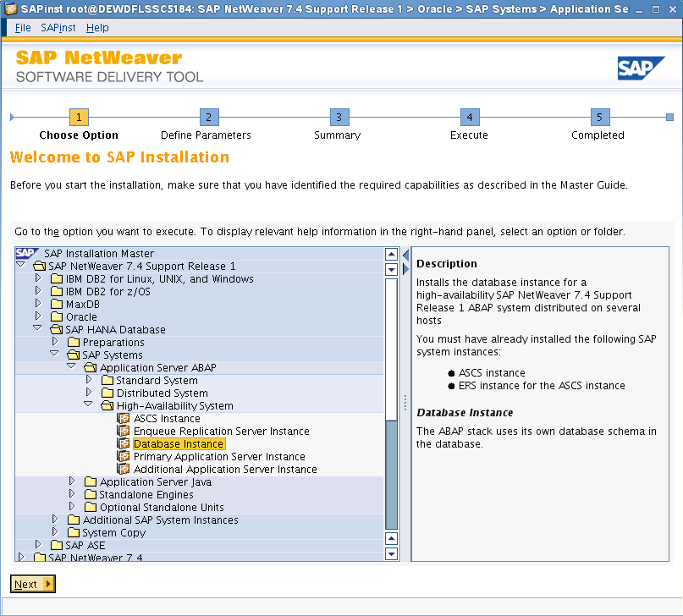This screenshot has width=683, height=616.
Task: Click the MaxDB folder icon
Action: pyautogui.click(x=57, y=304)
